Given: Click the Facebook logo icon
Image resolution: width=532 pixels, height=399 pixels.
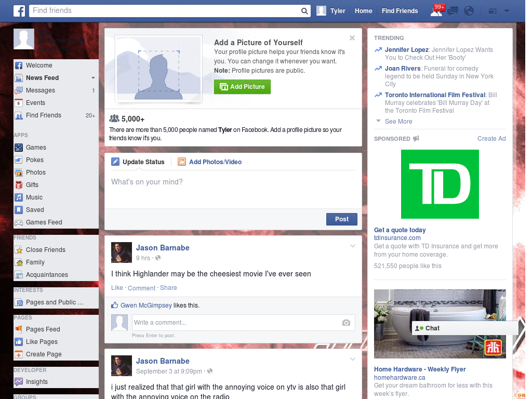Looking at the screenshot, I should click(x=19, y=11).
